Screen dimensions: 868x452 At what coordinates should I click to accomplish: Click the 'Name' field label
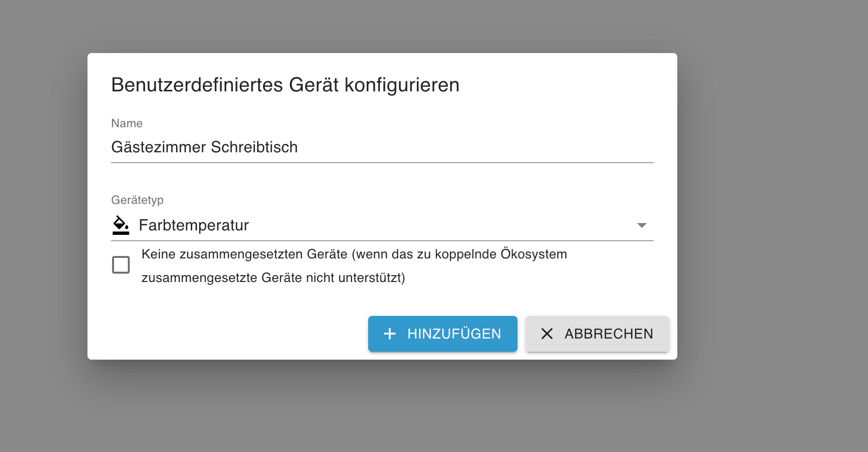pyautogui.click(x=127, y=123)
